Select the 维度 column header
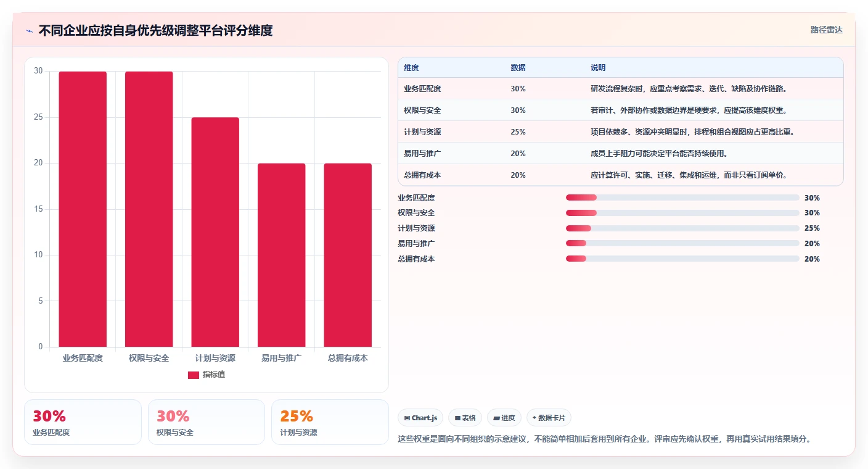 [x=411, y=67]
